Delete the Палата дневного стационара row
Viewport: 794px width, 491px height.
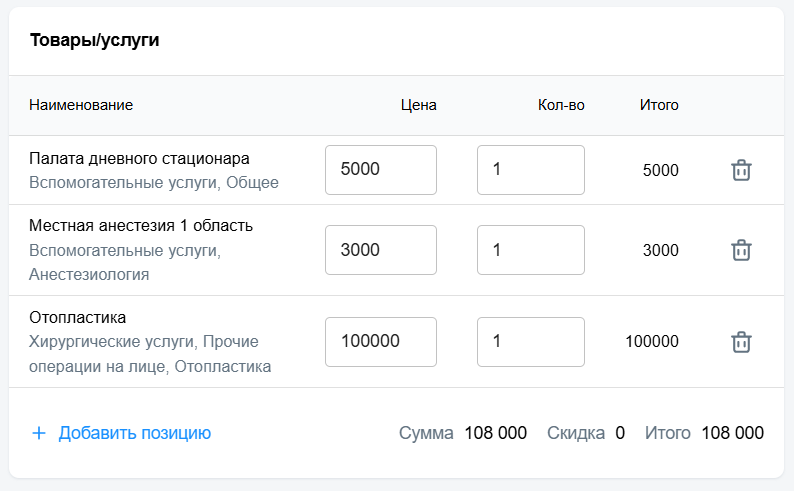coord(741,170)
